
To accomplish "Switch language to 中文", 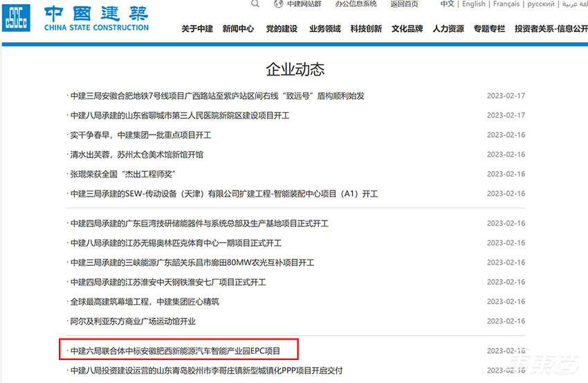I will (447, 3).
